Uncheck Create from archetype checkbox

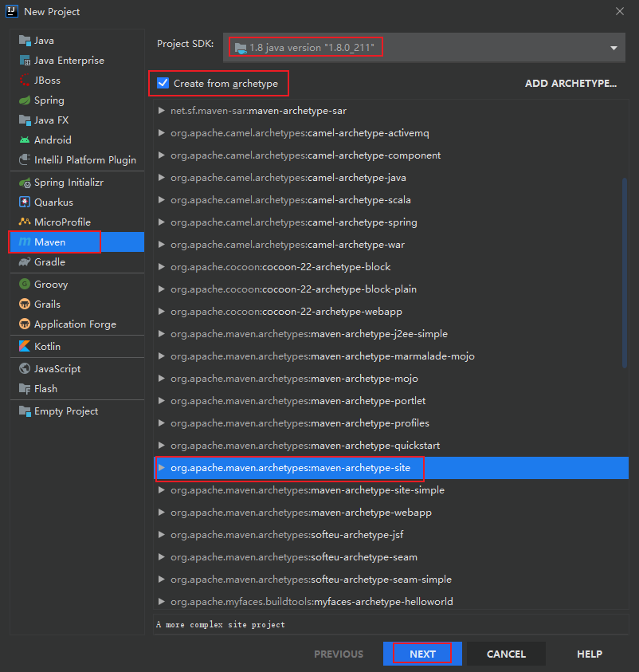(x=163, y=83)
